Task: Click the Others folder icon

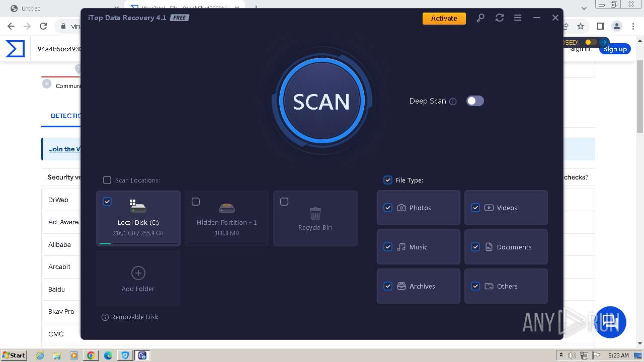Action: pos(489,286)
